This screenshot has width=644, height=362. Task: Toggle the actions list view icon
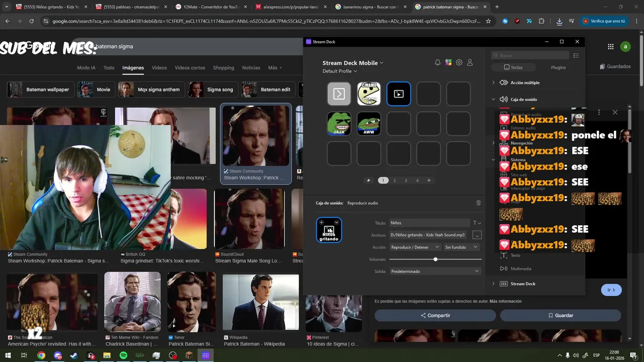576,55
